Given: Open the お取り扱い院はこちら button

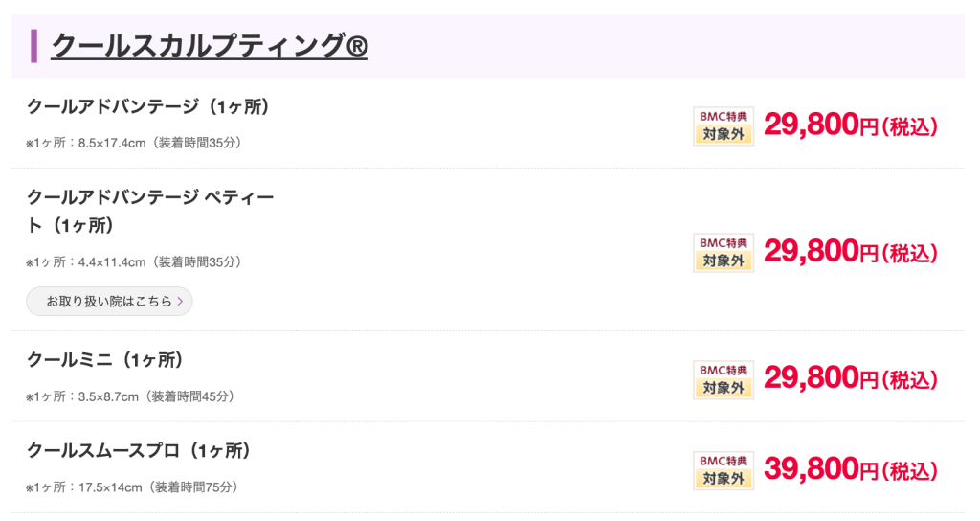Looking at the screenshot, I should 109,301.
